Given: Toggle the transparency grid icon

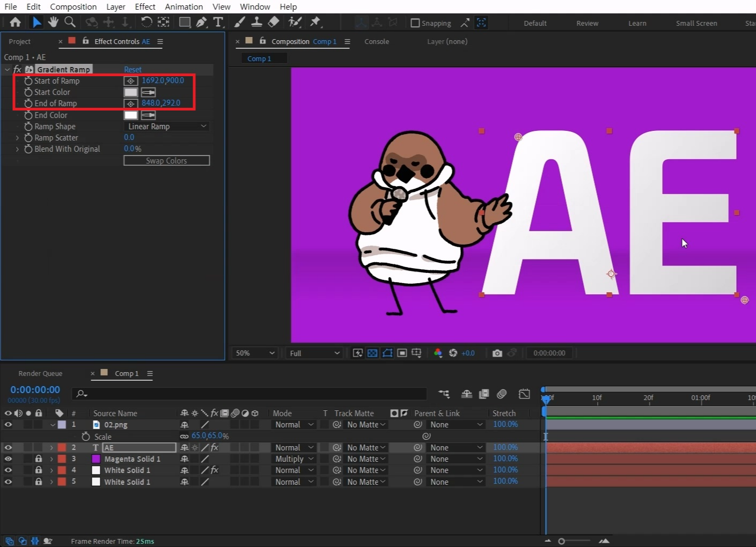Looking at the screenshot, I should pos(372,353).
